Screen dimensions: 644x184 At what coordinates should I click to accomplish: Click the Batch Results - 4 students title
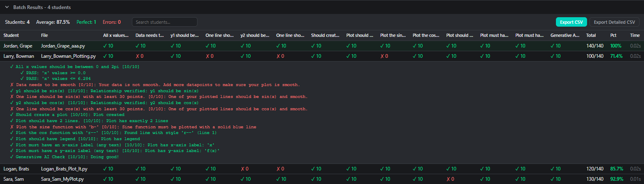(x=42, y=7)
